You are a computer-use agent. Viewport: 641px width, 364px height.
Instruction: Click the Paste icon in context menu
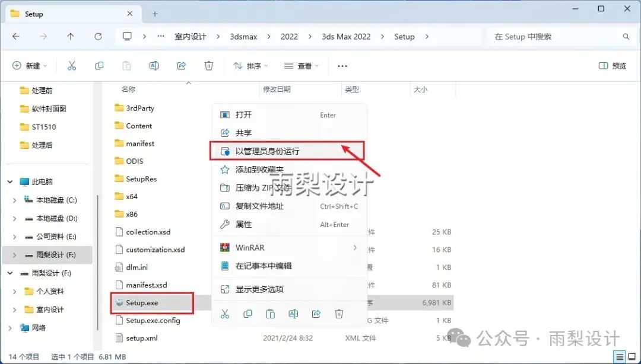click(x=270, y=314)
